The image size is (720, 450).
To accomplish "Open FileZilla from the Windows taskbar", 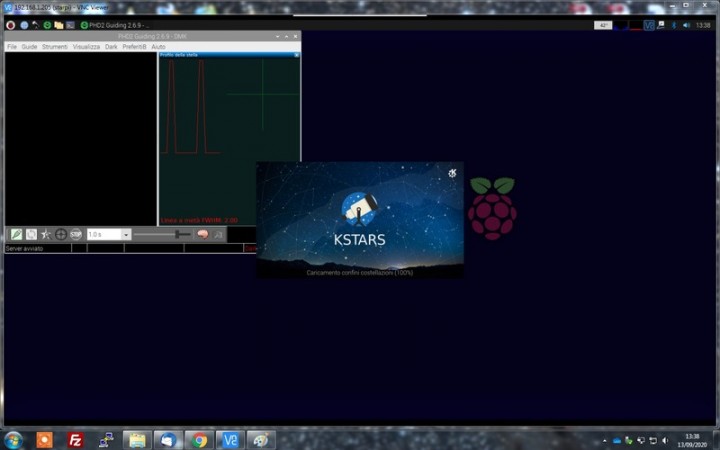I will pyautogui.click(x=75, y=439).
